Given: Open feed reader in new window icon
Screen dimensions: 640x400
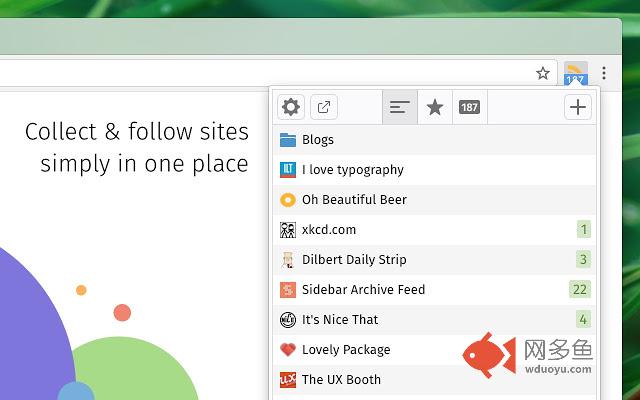Looking at the screenshot, I should (324, 107).
